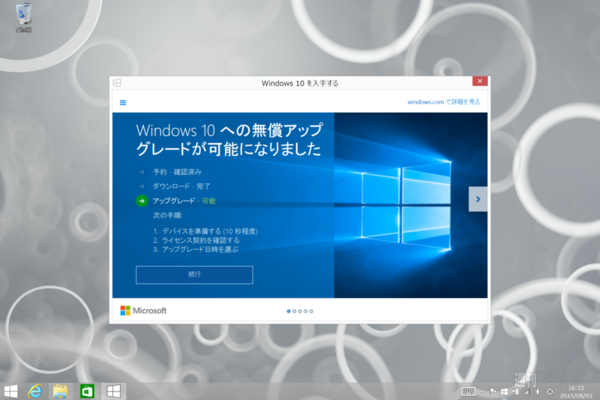The width and height of the screenshot is (600, 400).
Task: Click the アップグレード - 可能 status text
Action: [184, 201]
